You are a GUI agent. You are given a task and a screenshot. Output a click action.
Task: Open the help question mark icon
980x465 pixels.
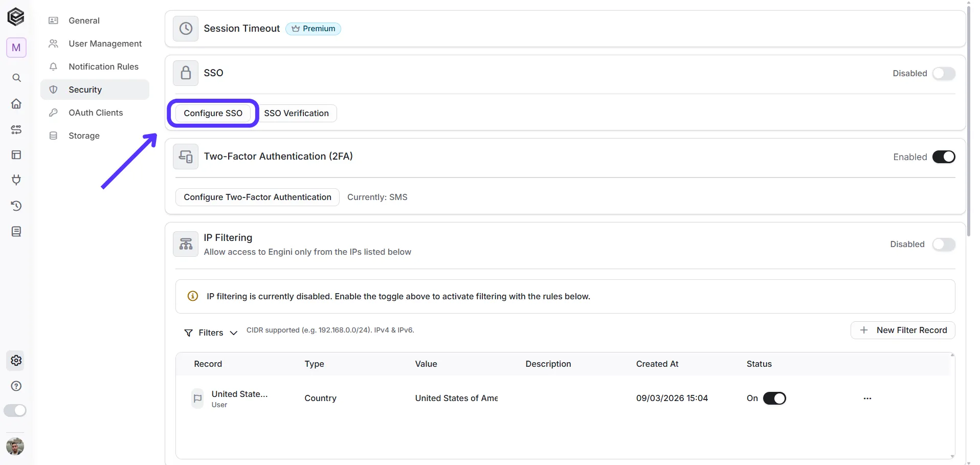(16, 386)
